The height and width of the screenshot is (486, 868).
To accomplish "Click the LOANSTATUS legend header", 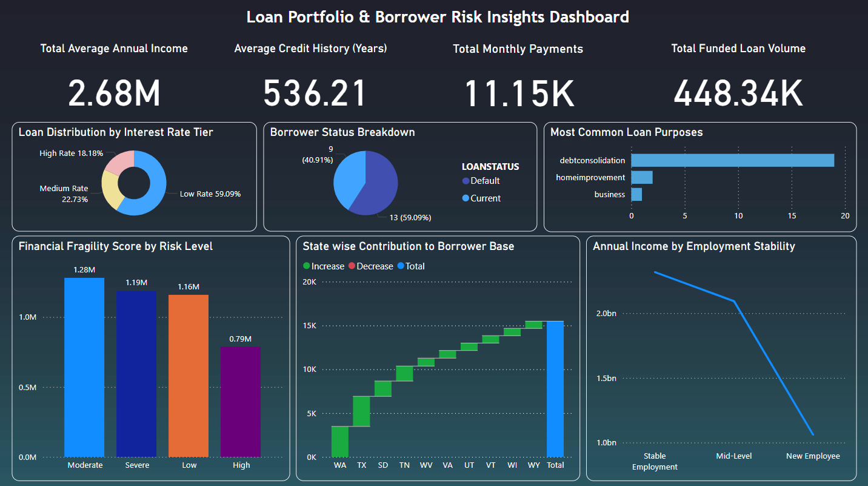I will point(490,167).
